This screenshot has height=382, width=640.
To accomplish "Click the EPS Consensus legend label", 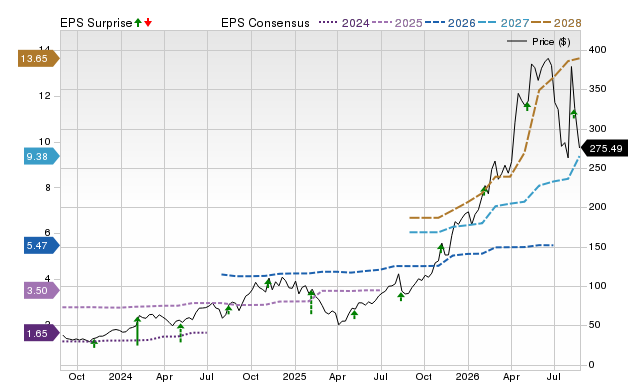I will tap(265, 23).
